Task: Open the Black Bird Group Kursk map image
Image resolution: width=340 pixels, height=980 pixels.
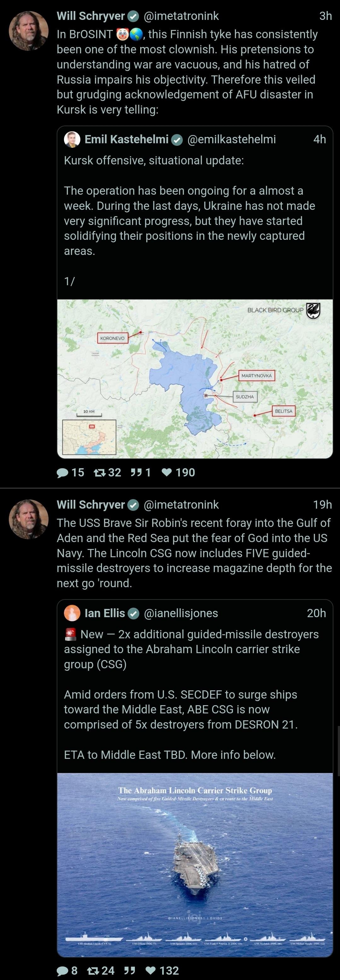Action: pos(195,379)
